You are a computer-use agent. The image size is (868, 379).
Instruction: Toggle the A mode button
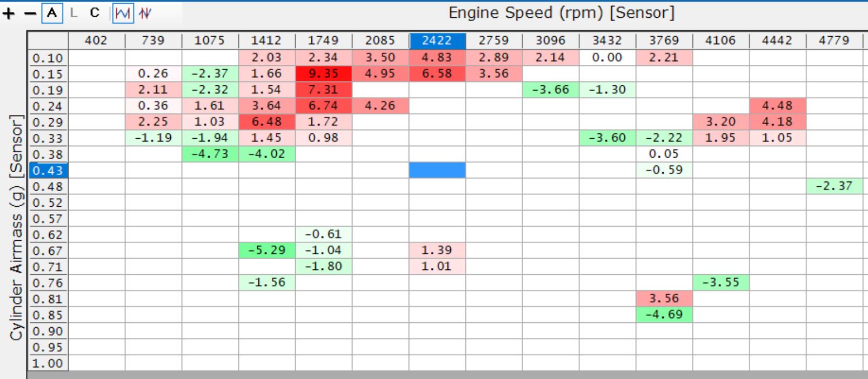click(x=52, y=13)
